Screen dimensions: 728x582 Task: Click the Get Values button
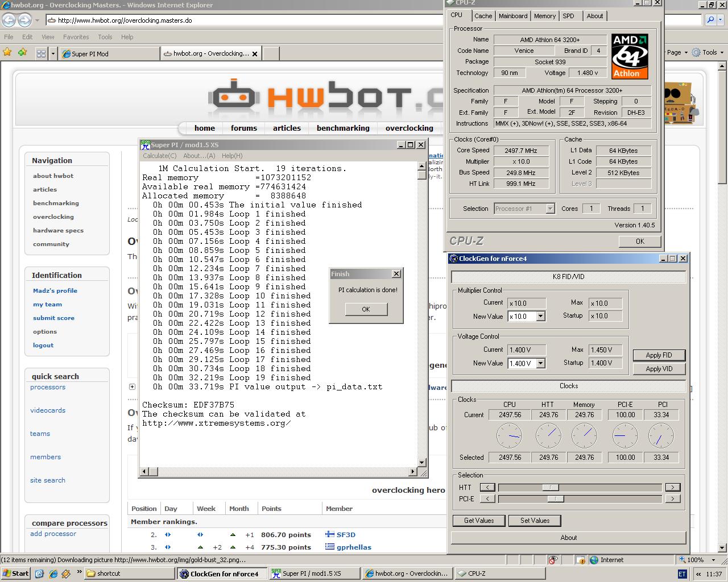(x=479, y=521)
